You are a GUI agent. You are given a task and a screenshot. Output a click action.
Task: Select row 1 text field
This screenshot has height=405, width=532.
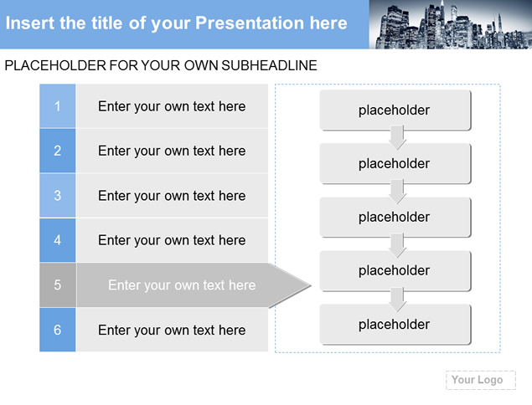[172, 106]
